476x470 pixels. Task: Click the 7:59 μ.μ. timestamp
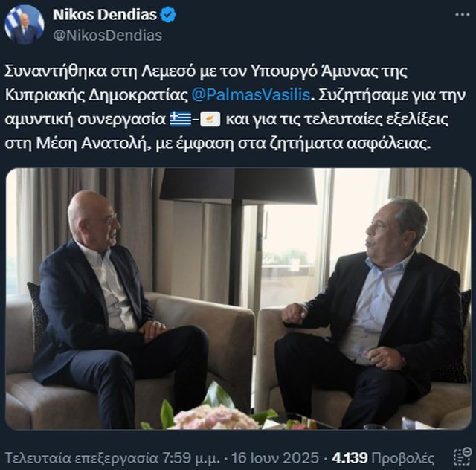pyautogui.click(x=191, y=457)
